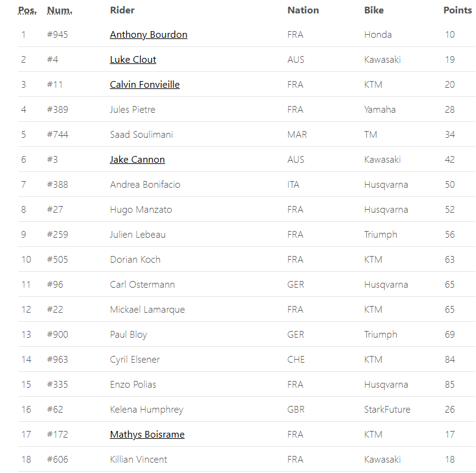Follow the Jake Cannon link
This screenshot has height=473, width=476.
137,160
